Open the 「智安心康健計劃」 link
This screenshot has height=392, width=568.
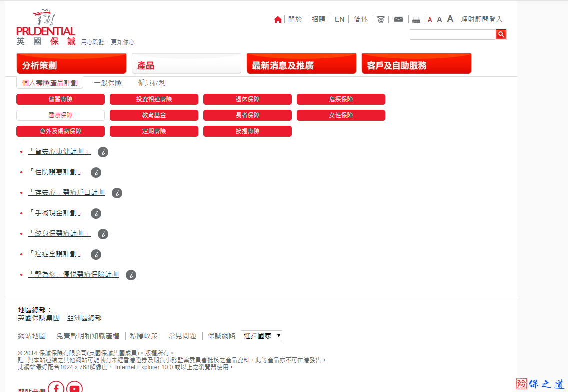[59, 151]
